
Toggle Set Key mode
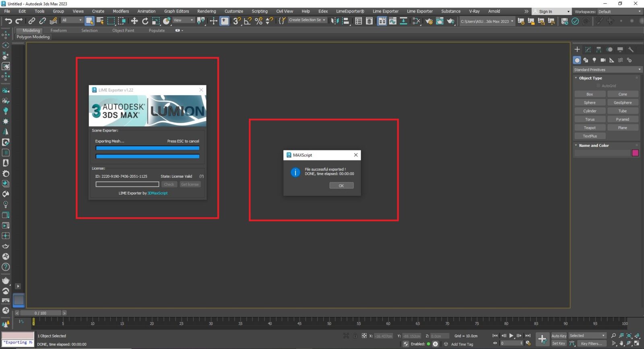pos(559,343)
